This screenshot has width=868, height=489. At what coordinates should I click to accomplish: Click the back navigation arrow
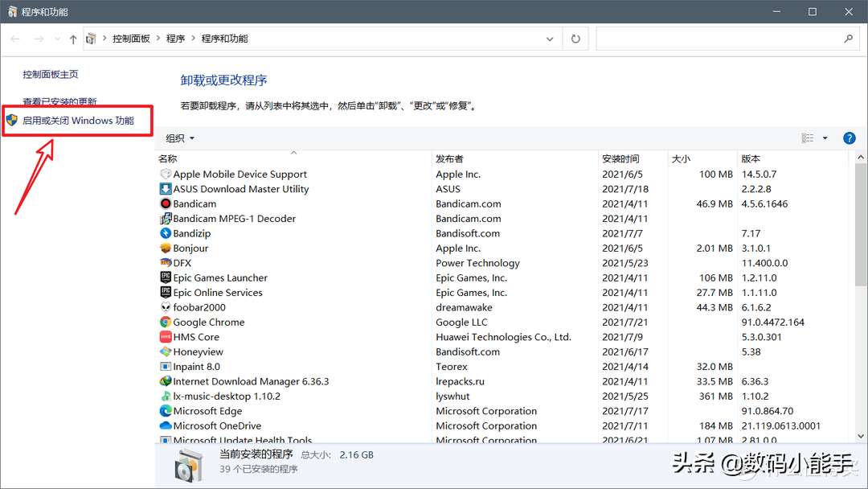click(15, 39)
